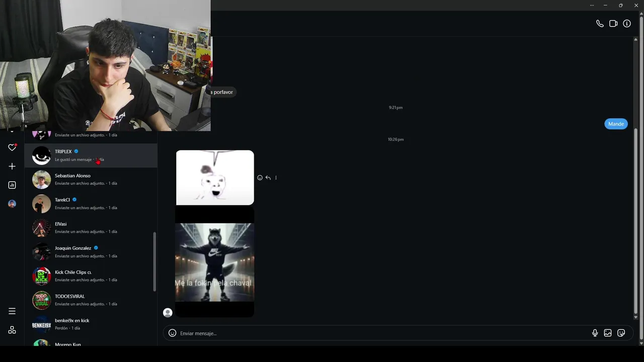Open the ElVasi conversation

tap(91, 228)
